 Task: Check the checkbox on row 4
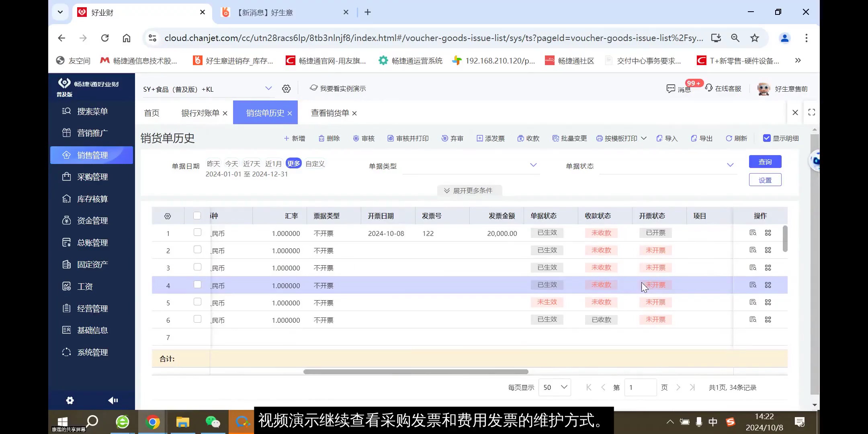click(x=197, y=284)
